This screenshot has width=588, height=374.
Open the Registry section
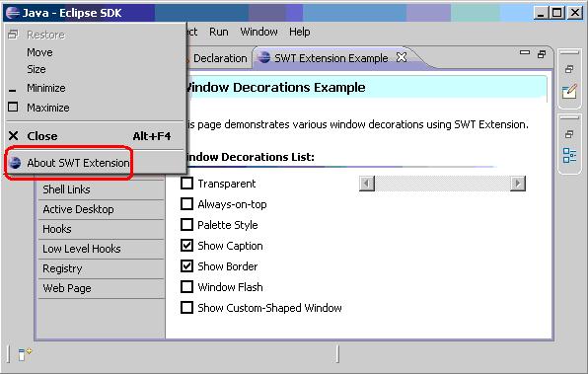(102, 269)
